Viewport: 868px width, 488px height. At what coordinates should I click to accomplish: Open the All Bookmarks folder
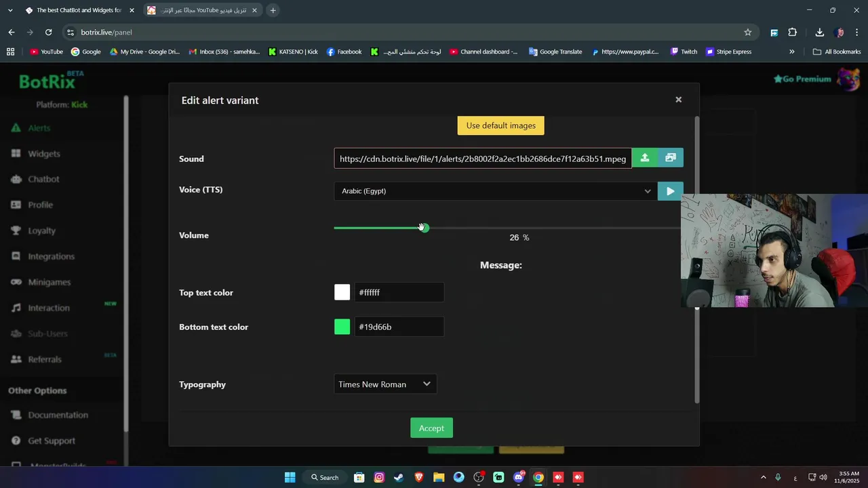click(837, 52)
